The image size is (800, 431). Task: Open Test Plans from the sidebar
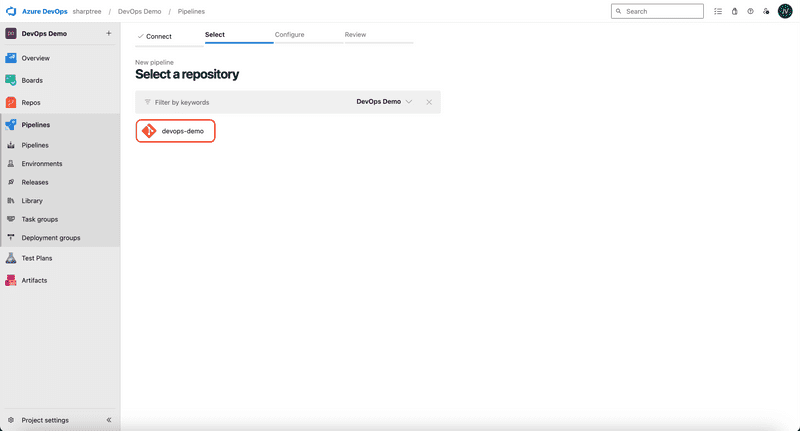tap(36, 258)
